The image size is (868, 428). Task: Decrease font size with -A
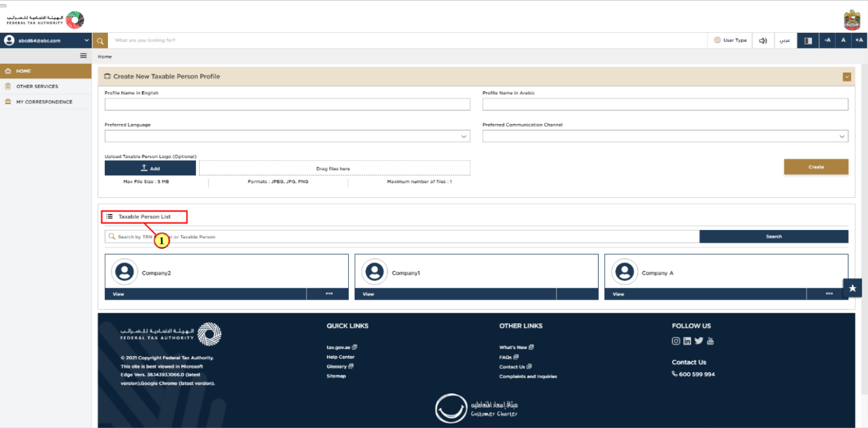point(827,40)
